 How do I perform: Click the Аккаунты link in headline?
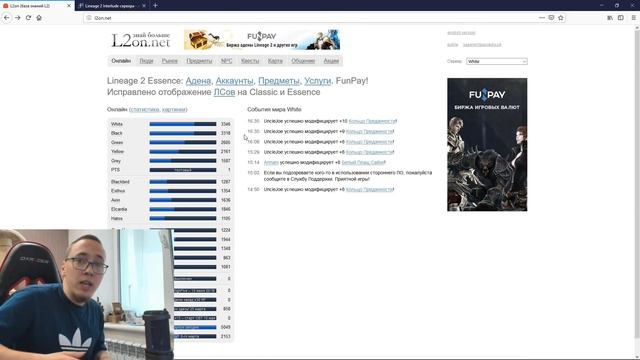click(234, 81)
